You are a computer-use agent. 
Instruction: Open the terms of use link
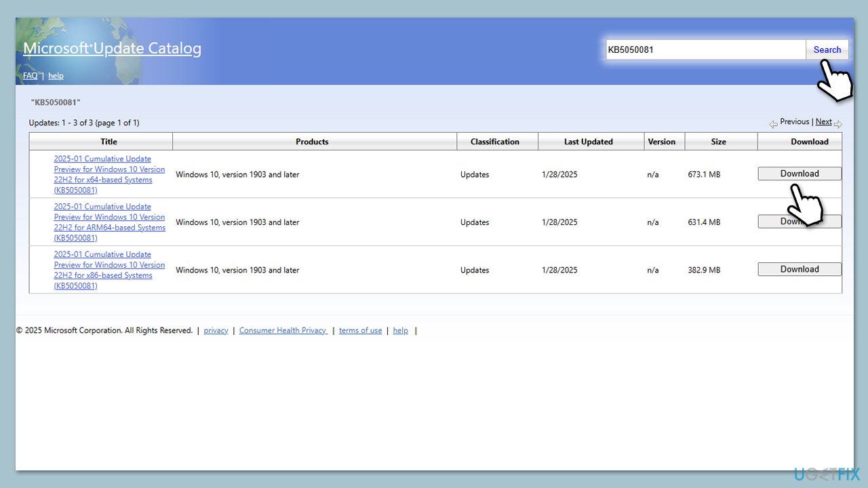coord(360,331)
